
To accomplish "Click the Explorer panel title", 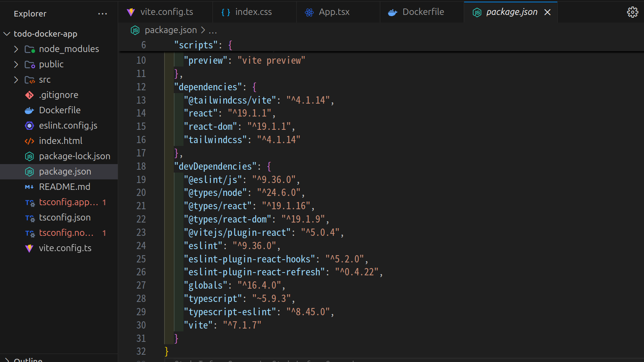I will click(x=30, y=14).
